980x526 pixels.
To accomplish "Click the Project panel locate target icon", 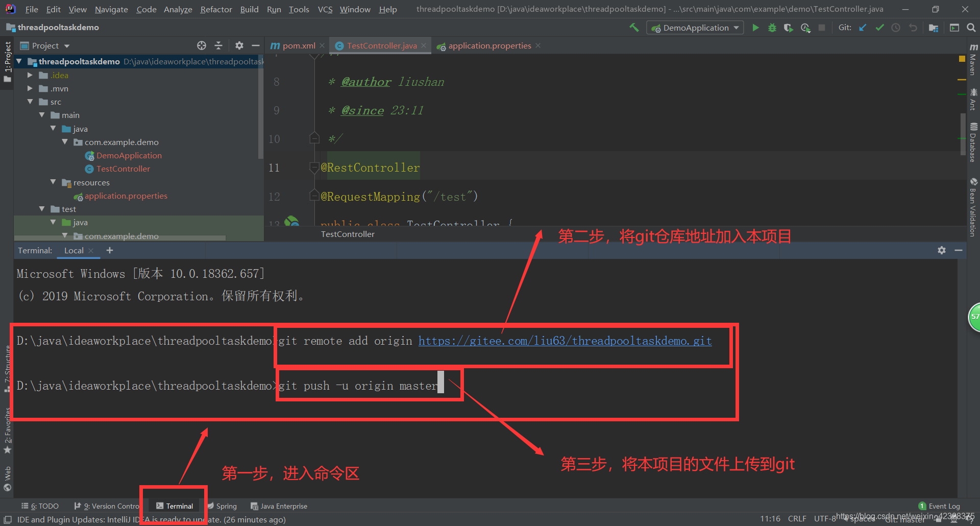I will 202,45.
